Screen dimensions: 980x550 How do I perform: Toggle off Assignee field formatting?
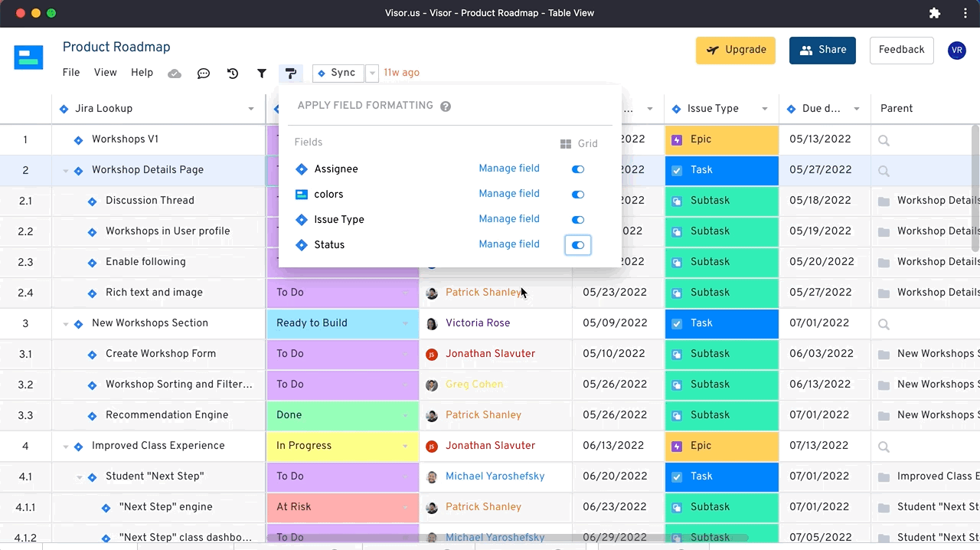coord(578,169)
